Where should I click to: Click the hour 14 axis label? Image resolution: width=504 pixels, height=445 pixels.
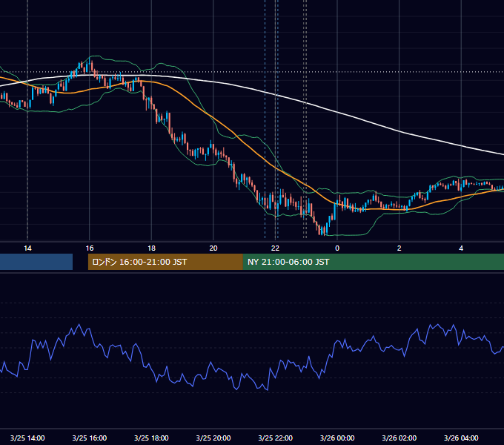click(x=27, y=248)
